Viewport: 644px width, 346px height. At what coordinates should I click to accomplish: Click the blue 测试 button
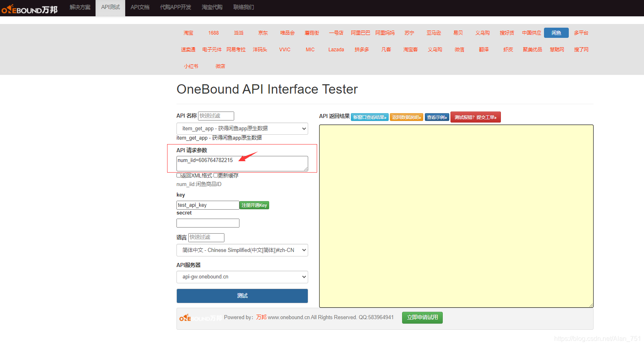click(x=242, y=296)
